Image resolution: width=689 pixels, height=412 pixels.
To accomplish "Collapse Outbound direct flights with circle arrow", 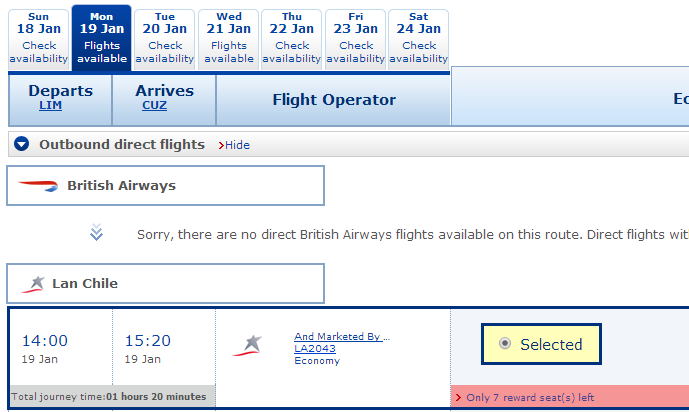I will (x=22, y=144).
